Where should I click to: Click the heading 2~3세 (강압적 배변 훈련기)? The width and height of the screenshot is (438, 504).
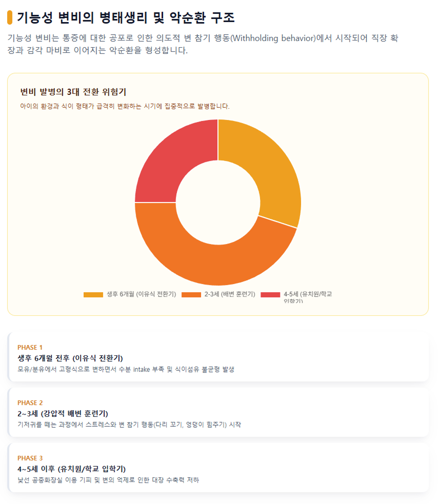pos(62,414)
